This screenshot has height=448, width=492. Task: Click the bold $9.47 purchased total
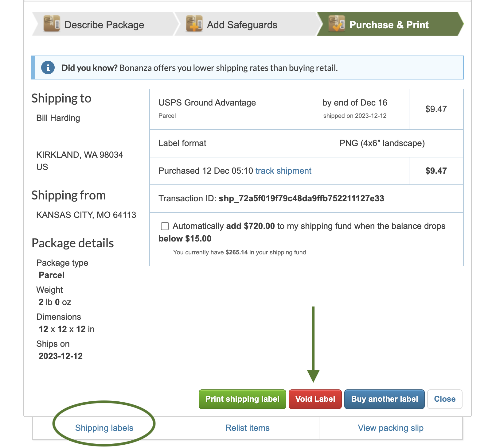[436, 171]
